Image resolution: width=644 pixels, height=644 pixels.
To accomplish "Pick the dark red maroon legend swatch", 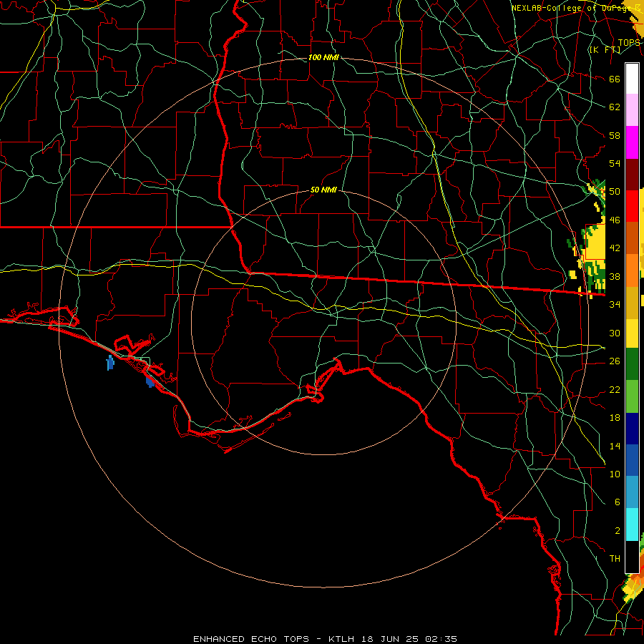I will [632, 175].
